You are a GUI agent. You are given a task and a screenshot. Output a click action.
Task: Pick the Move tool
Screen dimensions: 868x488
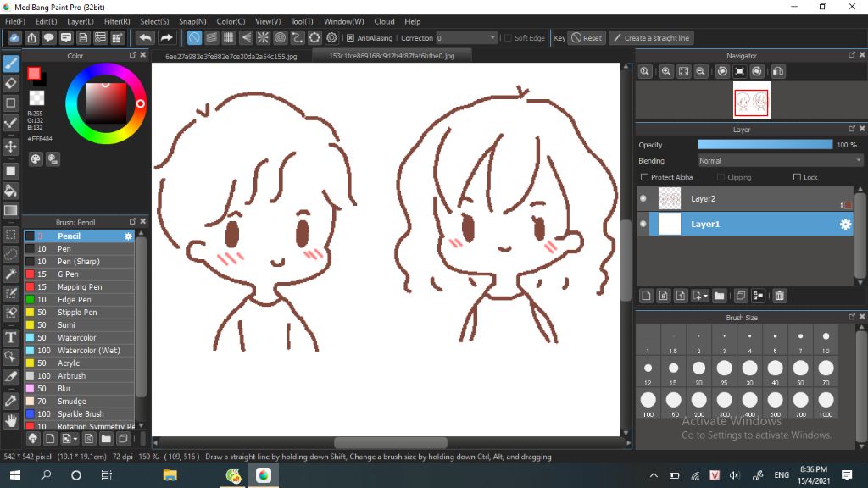[x=11, y=147]
